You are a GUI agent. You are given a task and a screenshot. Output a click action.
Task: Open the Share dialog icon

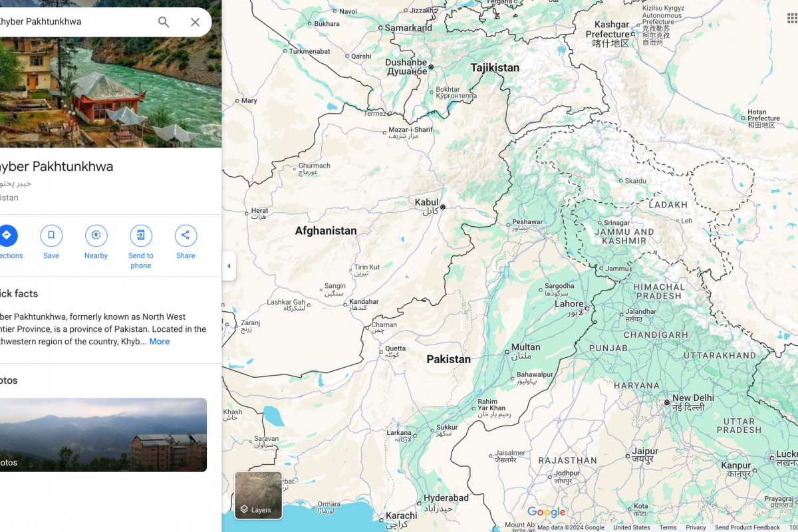pyautogui.click(x=186, y=235)
